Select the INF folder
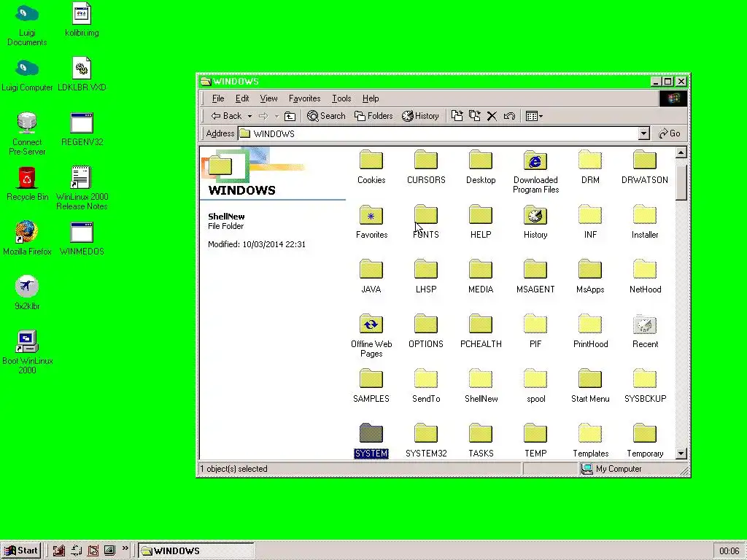 click(x=590, y=222)
